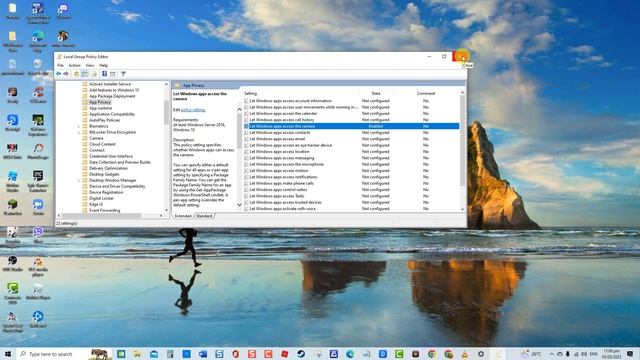Select 'Let Windows apps activate with voice' row
Viewport: 640px width, 360px height.
tap(351, 209)
